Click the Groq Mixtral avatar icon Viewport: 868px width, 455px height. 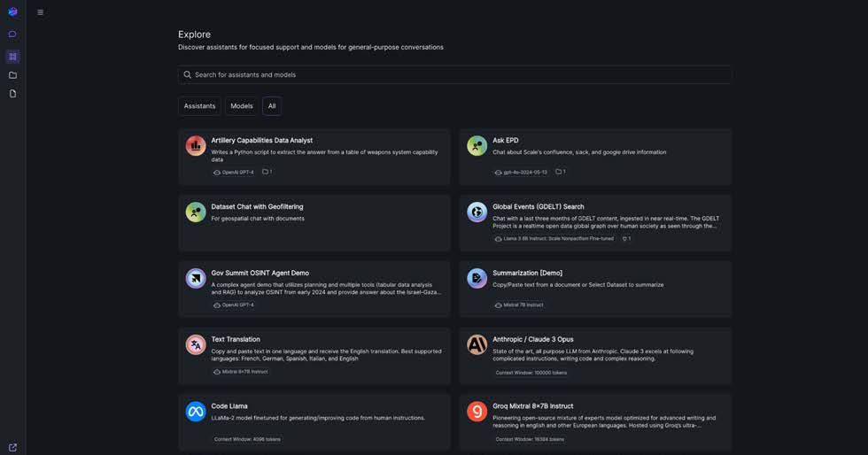477,412
